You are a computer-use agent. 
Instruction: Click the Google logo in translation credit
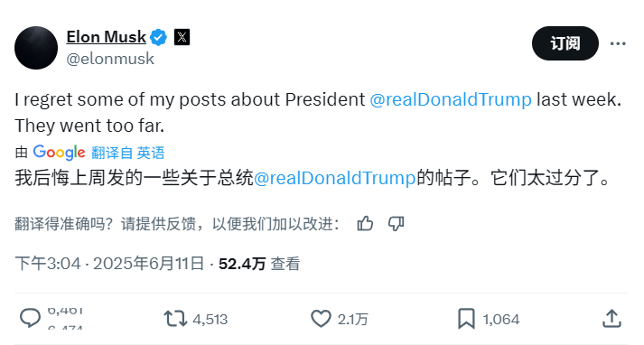pos(59,153)
